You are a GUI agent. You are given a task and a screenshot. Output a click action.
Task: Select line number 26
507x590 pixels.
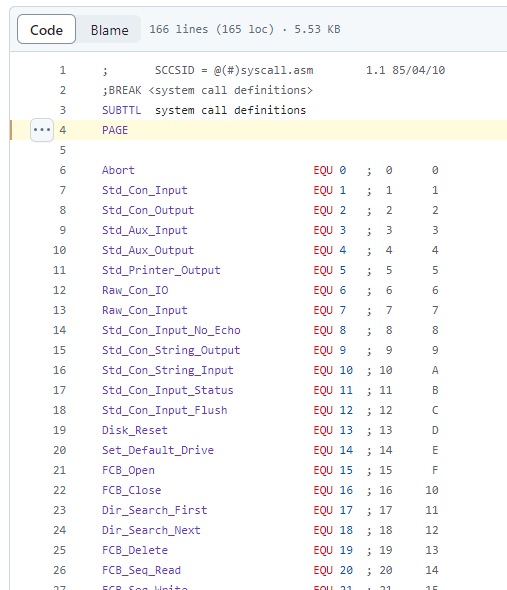[x=59, y=570]
